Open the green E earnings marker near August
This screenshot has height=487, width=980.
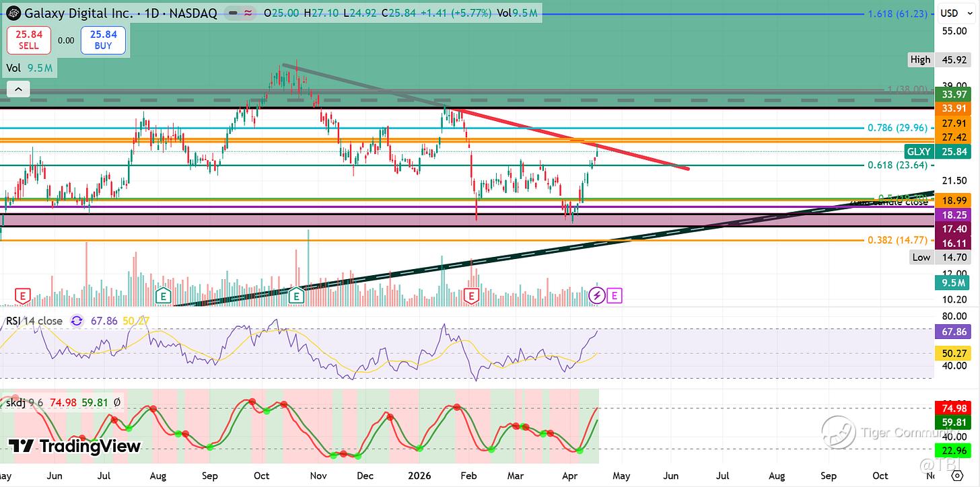point(162,295)
